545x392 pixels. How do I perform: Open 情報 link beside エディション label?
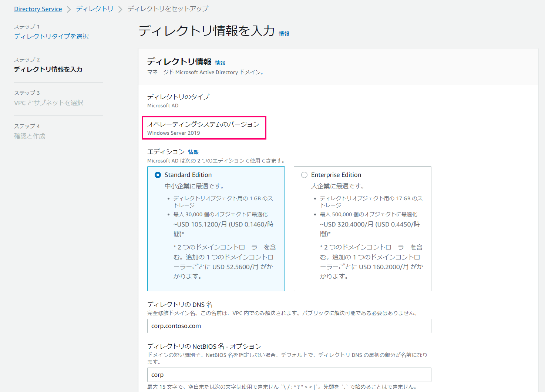click(194, 152)
